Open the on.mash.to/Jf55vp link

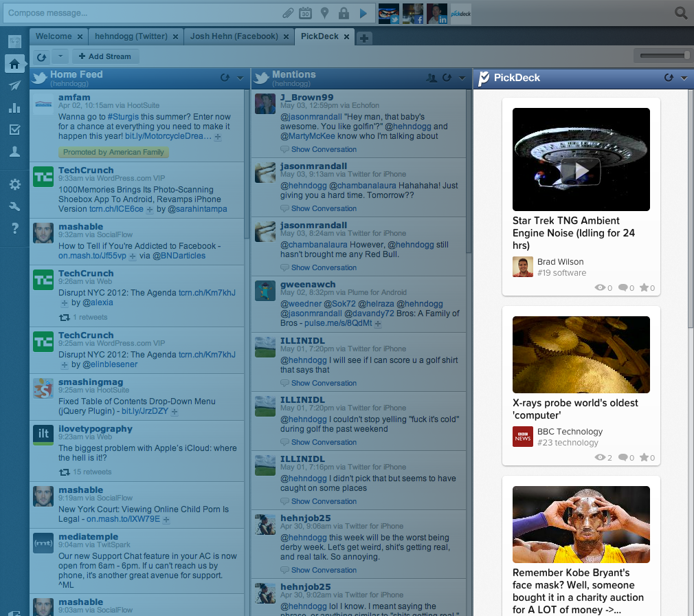[92, 256]
